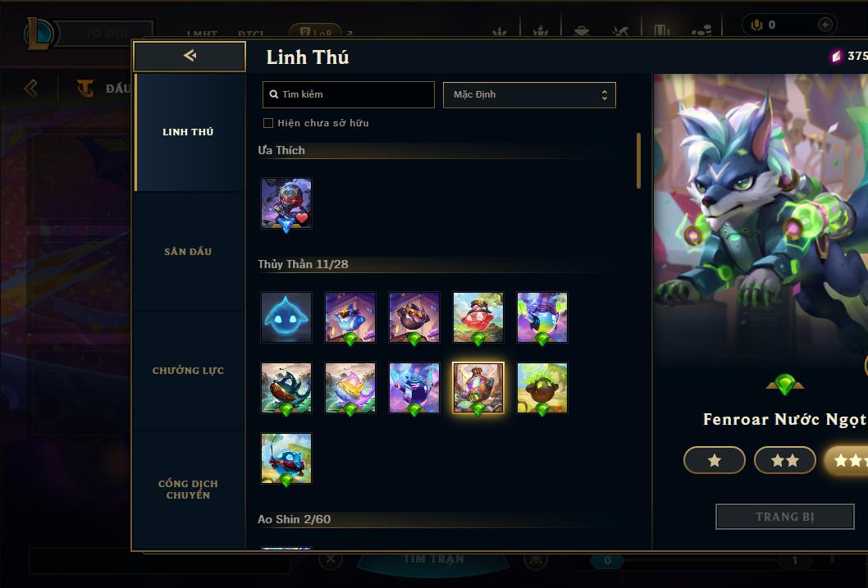Select the green glowing Thủy Thần icon

[542, 388]
